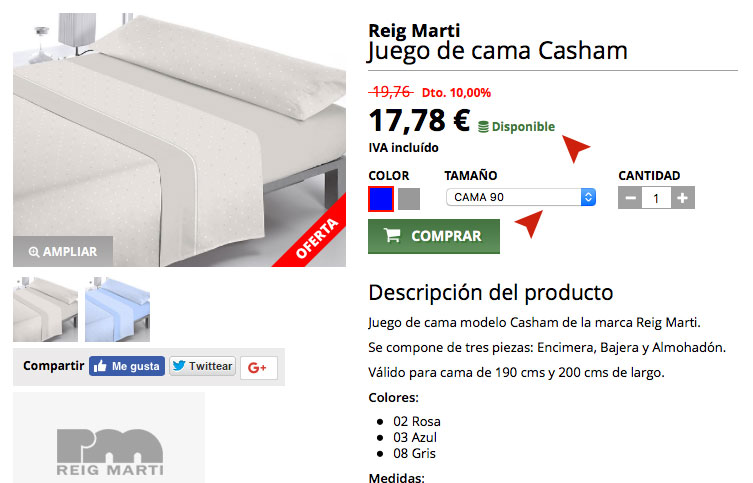753x483 pixels.
Task: Select the blue color swatch
Action: click(x=381, y=199)
